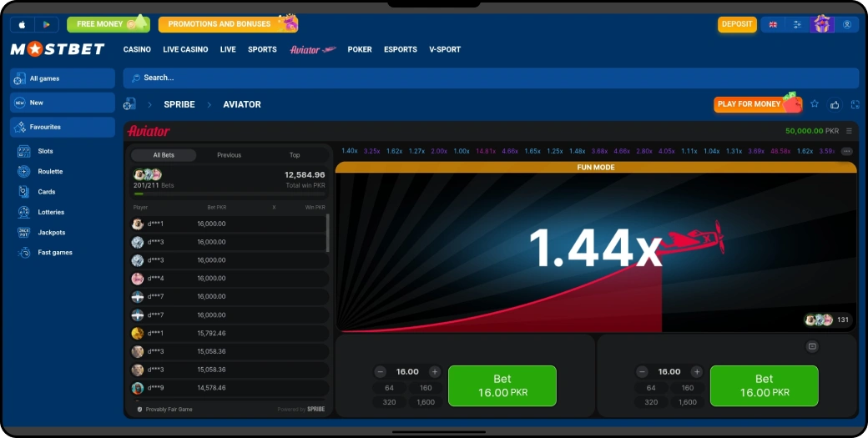This screenshot has width=868, height=438.
Task: Open POKER menu
Action: click(360, 49)
